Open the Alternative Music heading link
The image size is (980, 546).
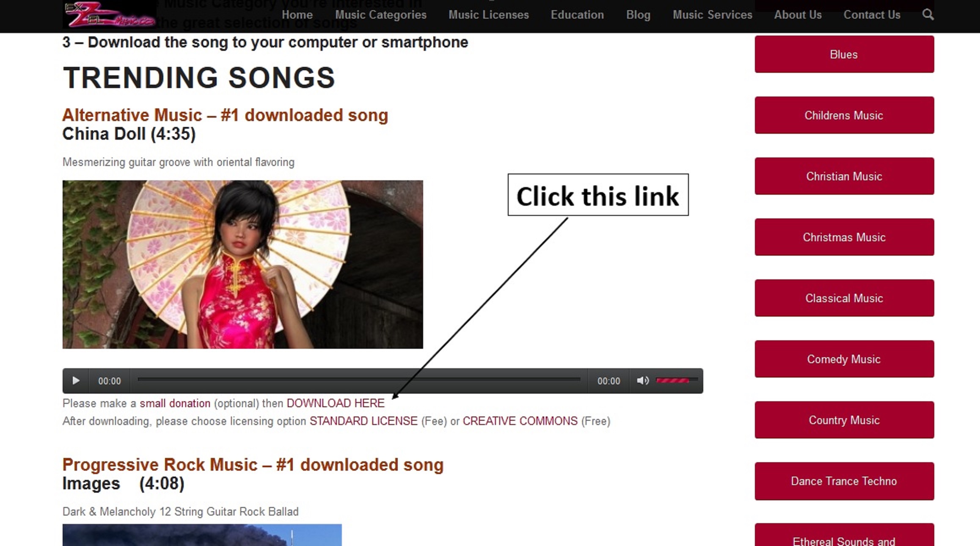225,115
